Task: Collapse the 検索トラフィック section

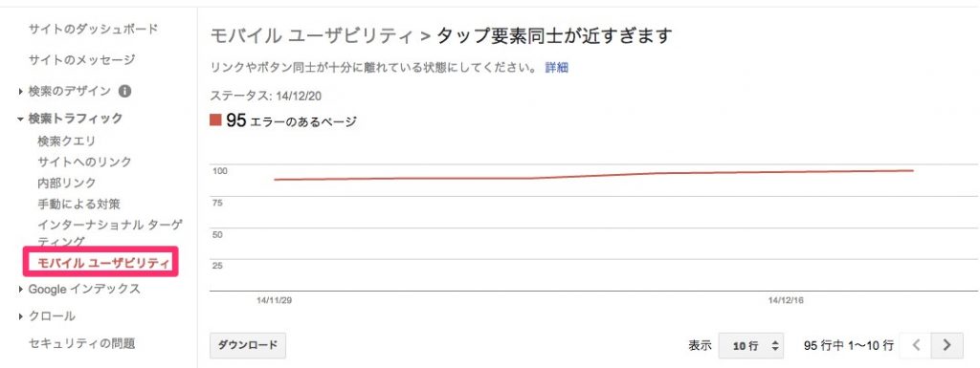Action: tap(21, 119)
